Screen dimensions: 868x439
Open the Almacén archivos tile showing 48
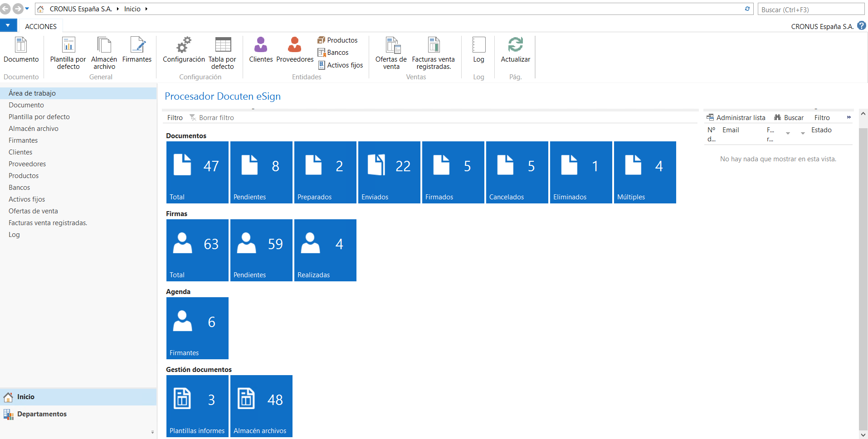[x=261, y=406]
